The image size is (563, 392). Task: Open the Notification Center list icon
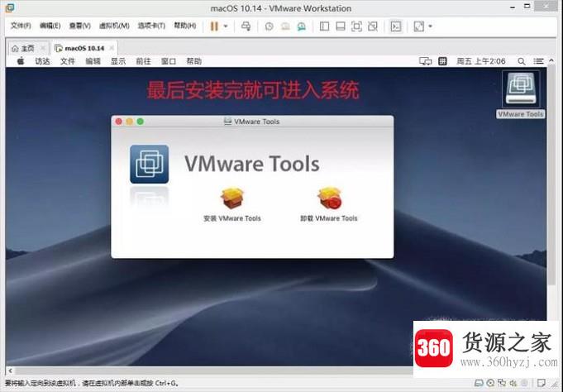(538, 61)
